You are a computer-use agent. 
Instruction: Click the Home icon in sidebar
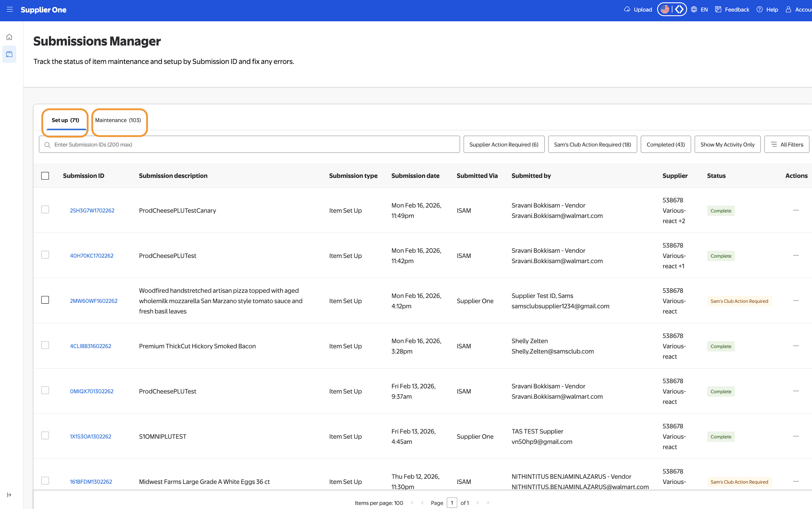(x=9, y=37)
